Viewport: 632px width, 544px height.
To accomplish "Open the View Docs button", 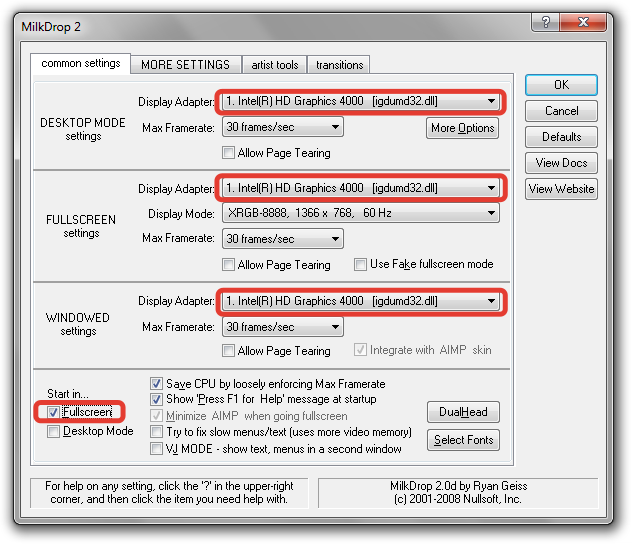I will [561, 163].
